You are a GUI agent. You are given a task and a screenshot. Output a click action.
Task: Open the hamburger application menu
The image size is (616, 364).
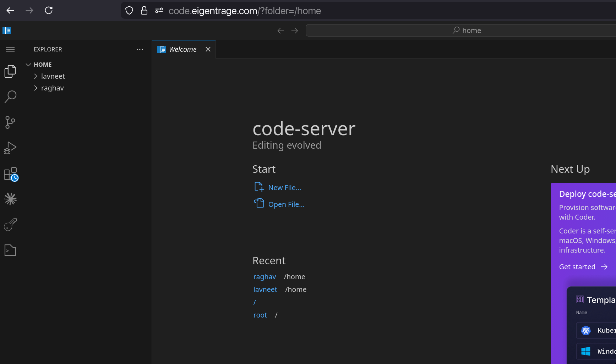[x=10, y=49]
